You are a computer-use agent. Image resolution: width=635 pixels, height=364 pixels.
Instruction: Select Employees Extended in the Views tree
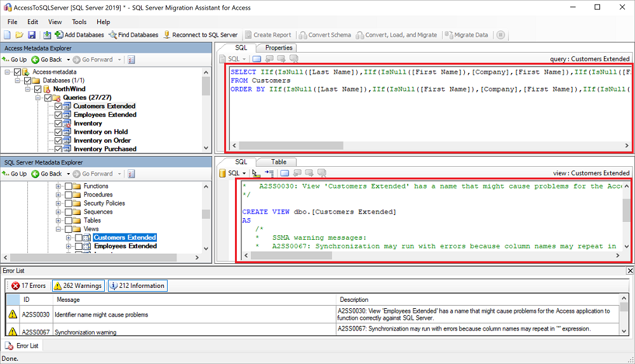pos(125,246)
